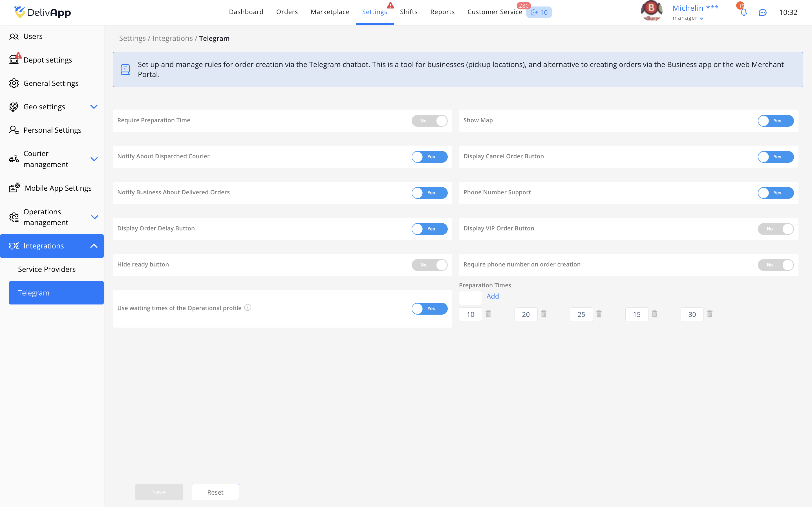The image size is (812, 507).
Task: Click the Michelin user avatar
Action: (652, 11)
